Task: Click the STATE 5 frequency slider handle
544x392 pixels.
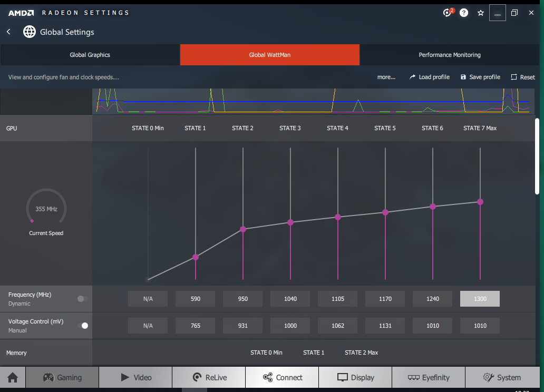Action: tap(385, 212)
